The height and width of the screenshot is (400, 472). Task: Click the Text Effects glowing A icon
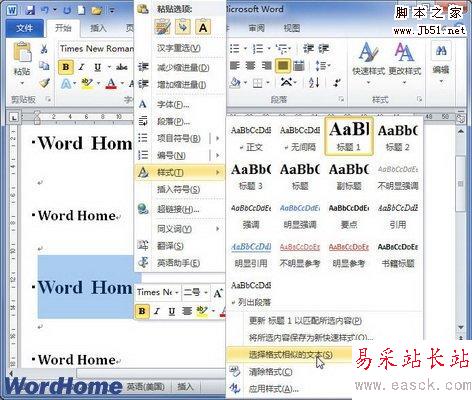[66, 83]
